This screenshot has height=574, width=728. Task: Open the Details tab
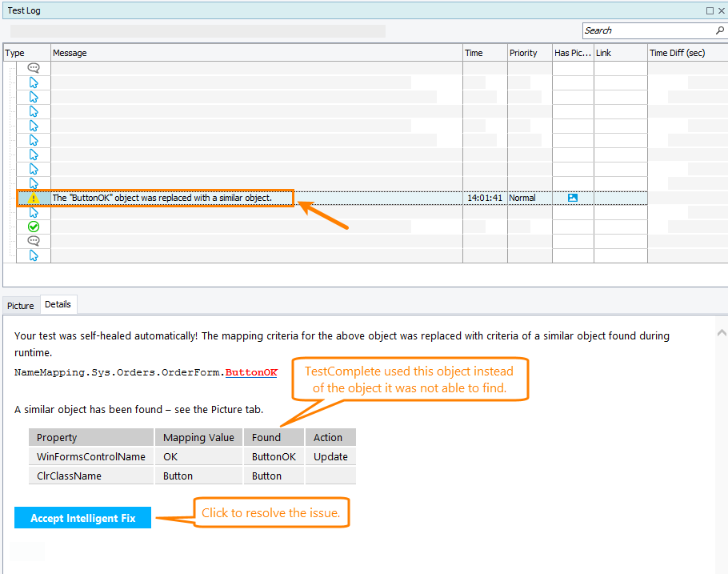coord(58,304)
